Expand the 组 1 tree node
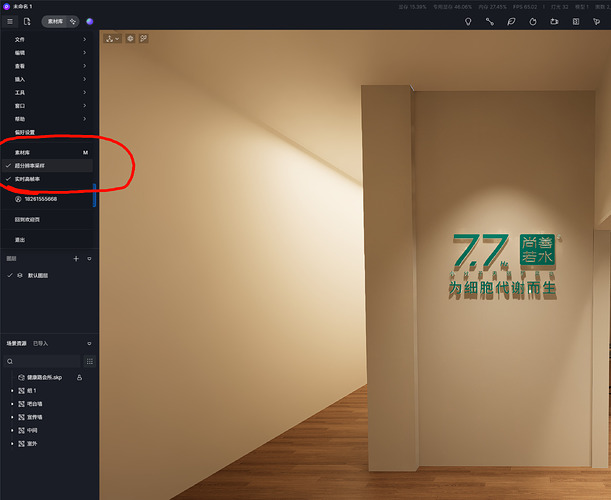Image resolution: width=611 pixels, height=500 pixels. tap(12, 390)
